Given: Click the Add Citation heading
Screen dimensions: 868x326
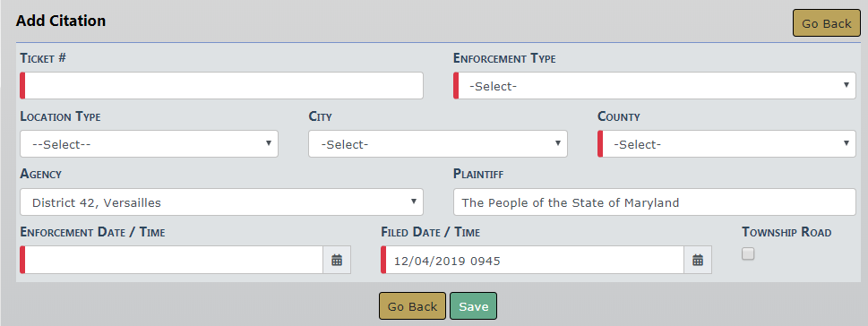Looking at the screenshot, I should point(61,21).
